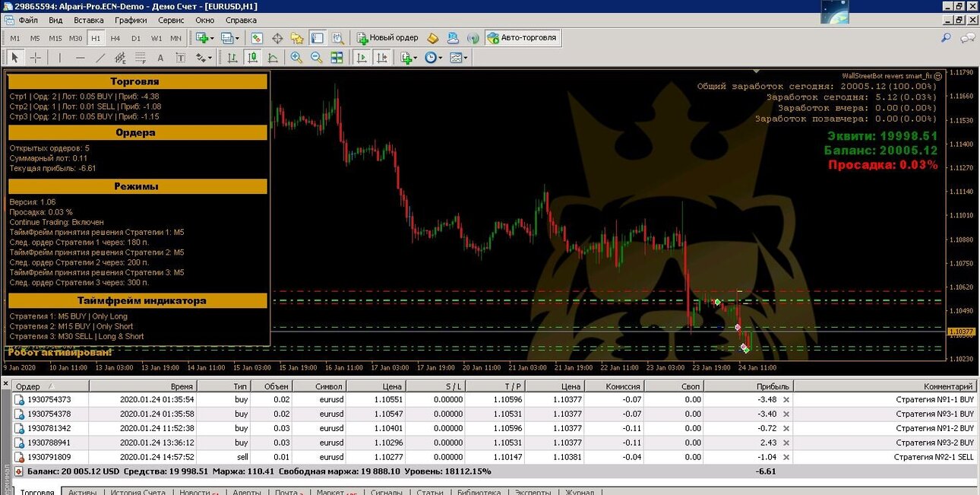Open the Графики menu
This screenshot has width=980, height=495.
coord(131,21)
